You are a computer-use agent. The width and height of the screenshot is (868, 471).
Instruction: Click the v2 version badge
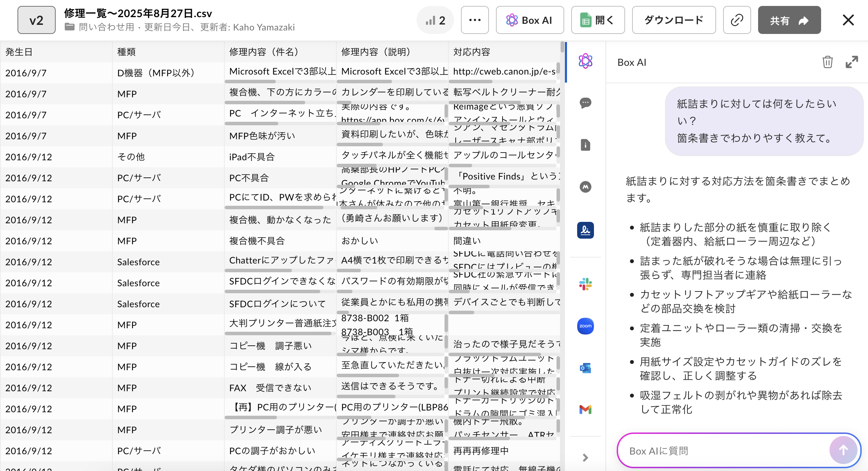tap(36, 20)
